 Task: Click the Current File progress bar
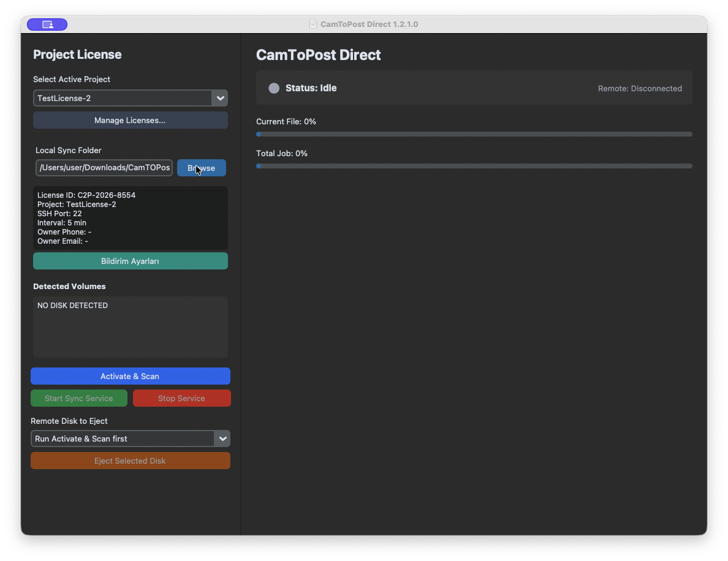474,134
